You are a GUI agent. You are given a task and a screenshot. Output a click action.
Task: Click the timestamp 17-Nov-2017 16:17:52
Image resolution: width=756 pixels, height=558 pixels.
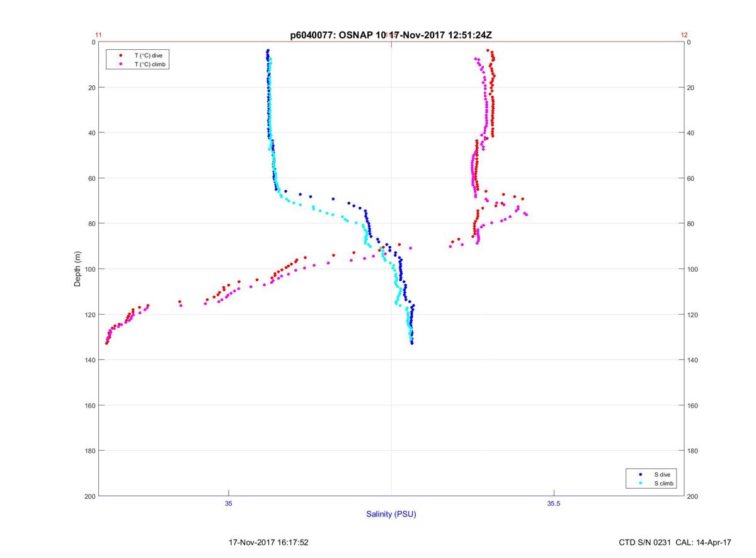tap(268, 542)
